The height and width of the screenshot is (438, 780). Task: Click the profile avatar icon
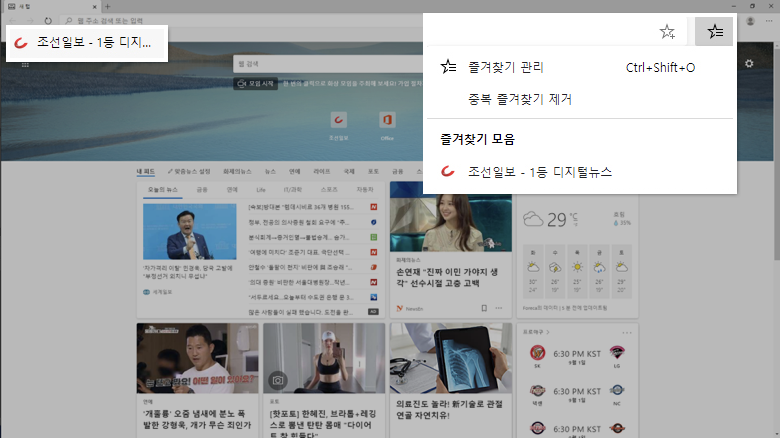pos(751,21)
